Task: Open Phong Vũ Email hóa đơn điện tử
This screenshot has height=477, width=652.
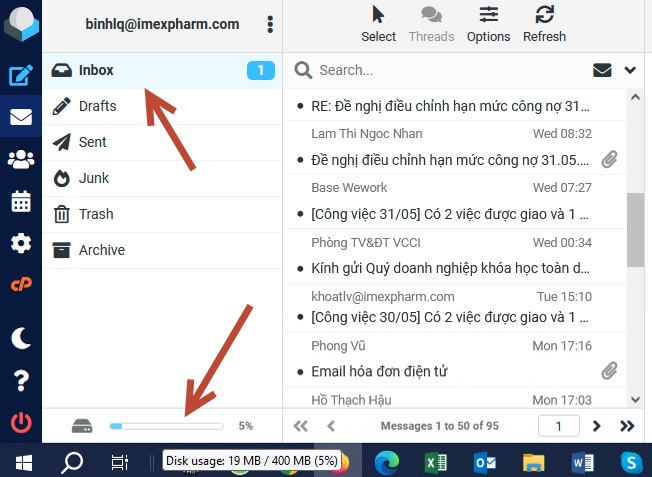Action: tap(455, 360)
